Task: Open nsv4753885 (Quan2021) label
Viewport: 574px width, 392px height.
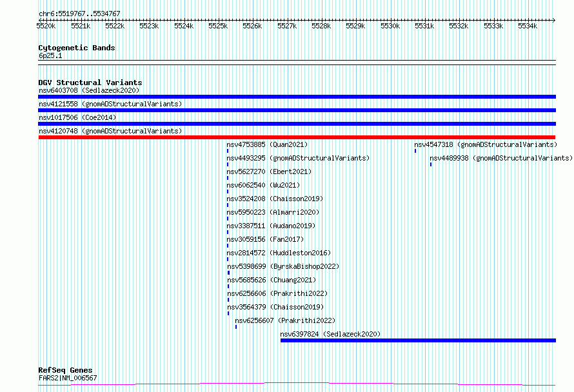Action: click(x=267, y=144)
